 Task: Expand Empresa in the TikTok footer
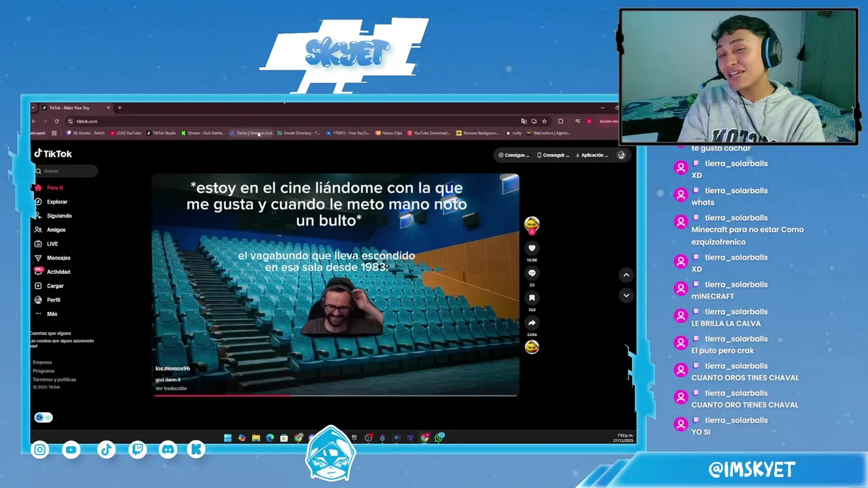[42, 363]
